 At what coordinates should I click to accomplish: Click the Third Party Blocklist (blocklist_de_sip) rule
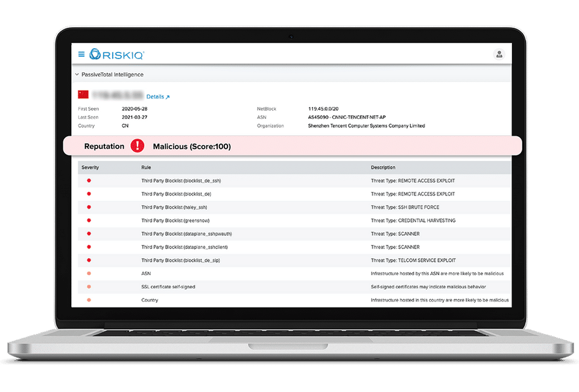(x=180, y=261)
